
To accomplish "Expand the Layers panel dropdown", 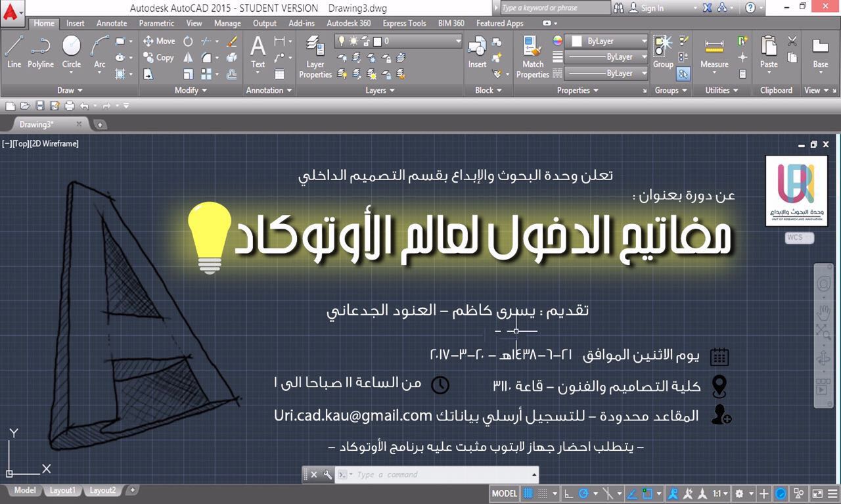I will pyautogui.click(x=380, y=90).
